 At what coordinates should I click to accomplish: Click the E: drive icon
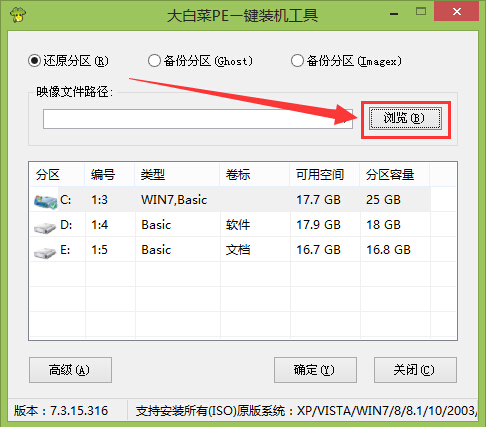45,253
